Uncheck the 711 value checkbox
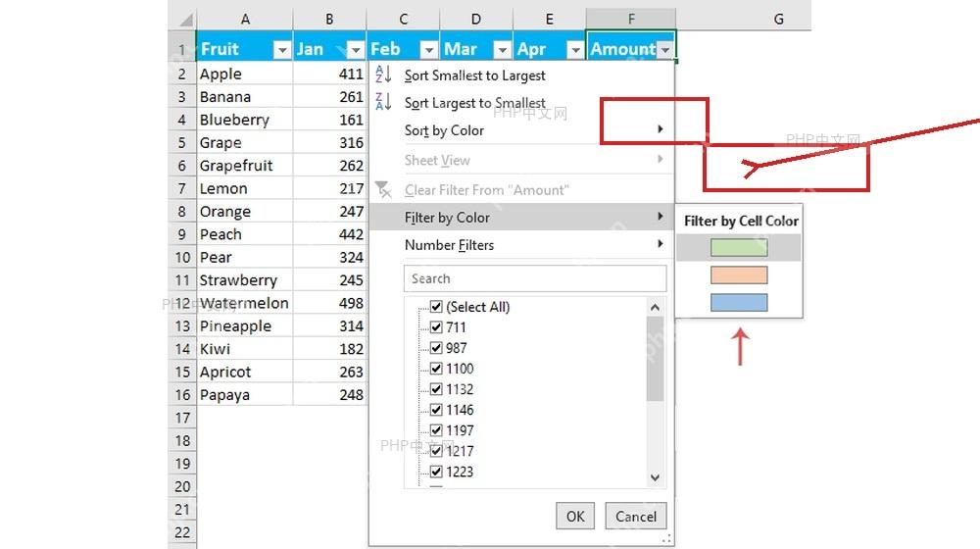 (436, 327)
